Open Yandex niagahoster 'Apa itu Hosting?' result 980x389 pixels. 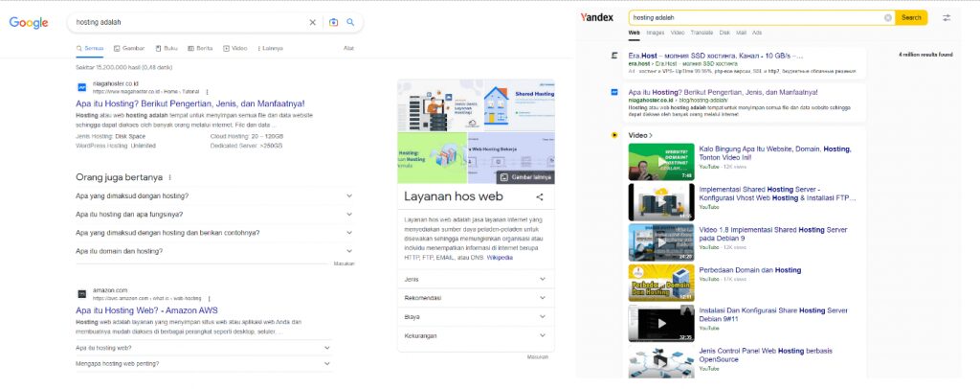724,93
